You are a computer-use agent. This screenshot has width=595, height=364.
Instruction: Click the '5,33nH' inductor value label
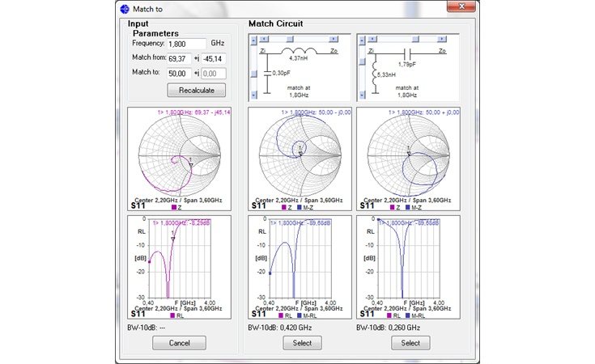point(386,74)
